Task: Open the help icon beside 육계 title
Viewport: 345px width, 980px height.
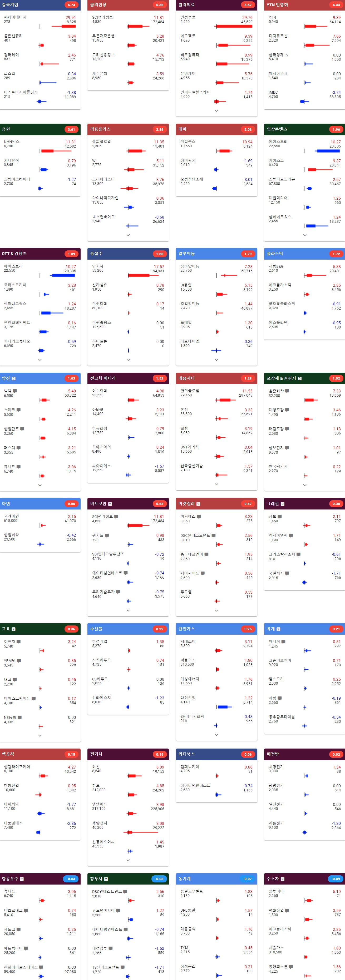Action: click(278, 629)
